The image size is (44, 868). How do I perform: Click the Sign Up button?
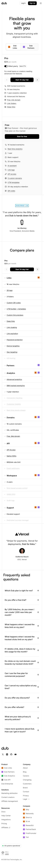tap(32, 3)
